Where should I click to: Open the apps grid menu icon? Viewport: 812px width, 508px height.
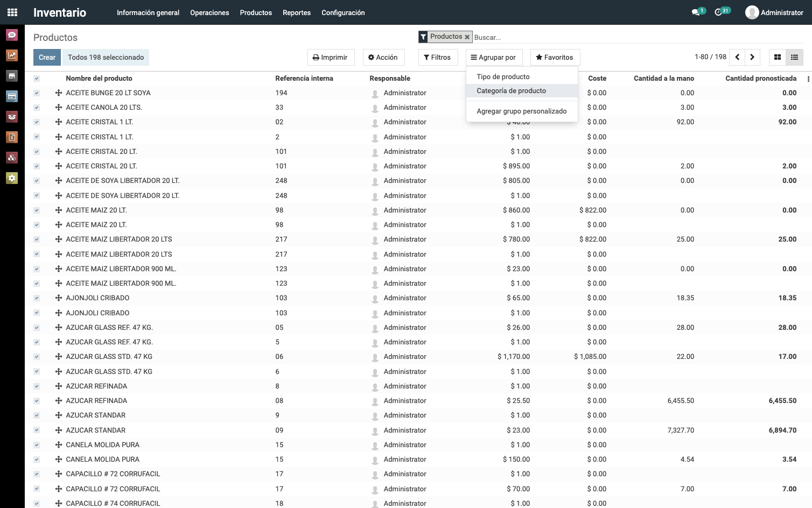12,12
